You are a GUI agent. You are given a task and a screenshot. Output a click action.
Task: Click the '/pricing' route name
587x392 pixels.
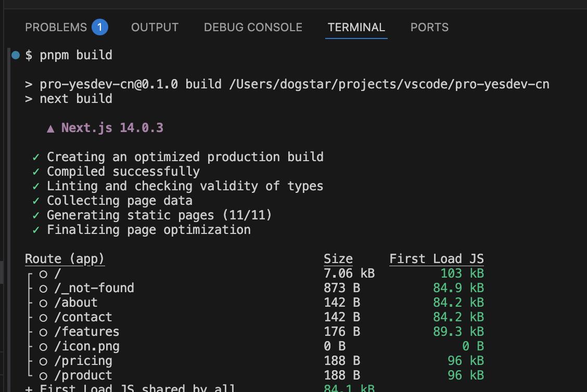[x=83, y=361]
